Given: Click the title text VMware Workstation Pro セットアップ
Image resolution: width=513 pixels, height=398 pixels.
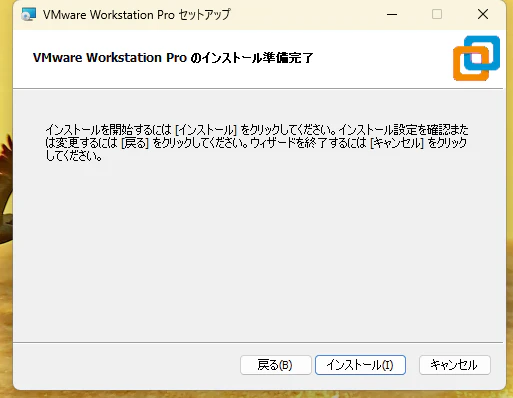Looking at the screenshot, I should click(x=137, y=15).
